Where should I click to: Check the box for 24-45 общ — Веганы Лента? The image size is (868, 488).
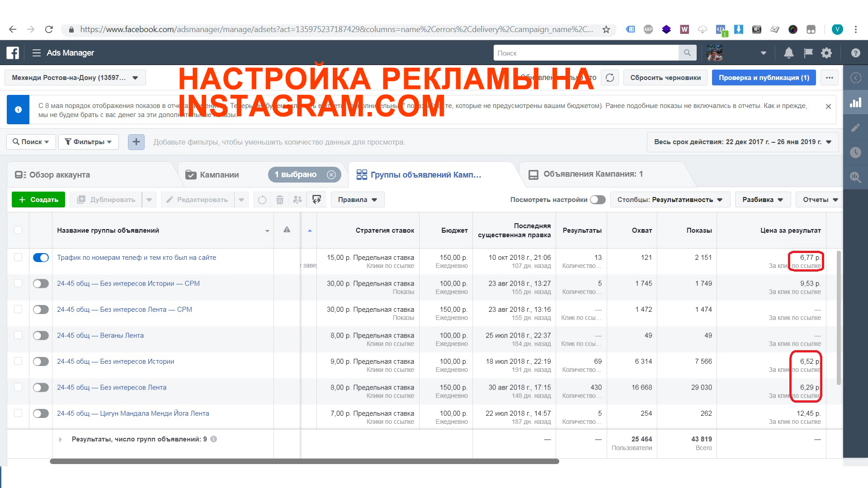(18, 335)
